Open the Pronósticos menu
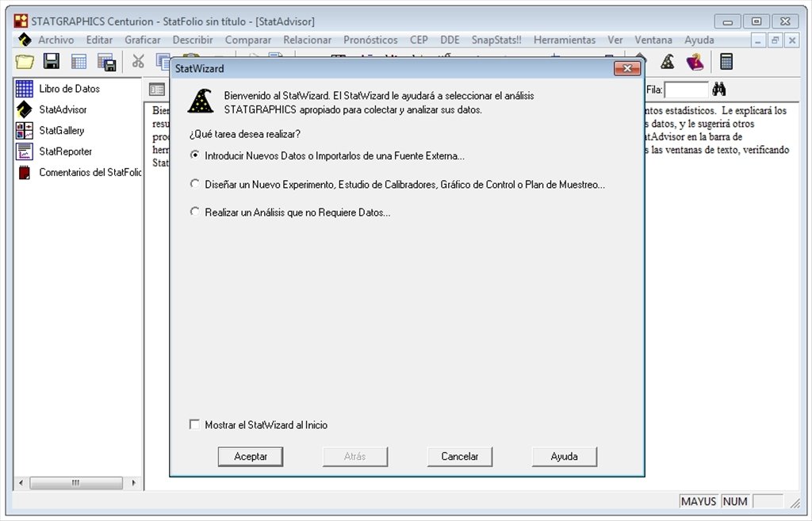This screenshot has width=812, height=521. click(x=371, y=40)
